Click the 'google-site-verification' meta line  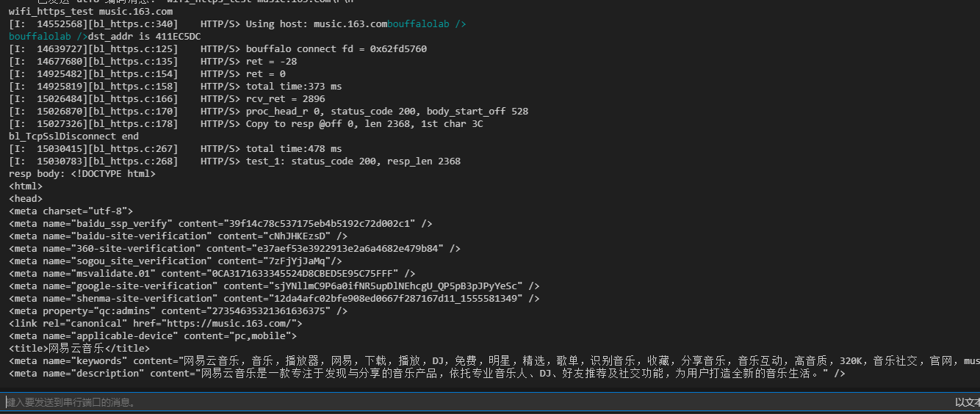tap(274, 286)
